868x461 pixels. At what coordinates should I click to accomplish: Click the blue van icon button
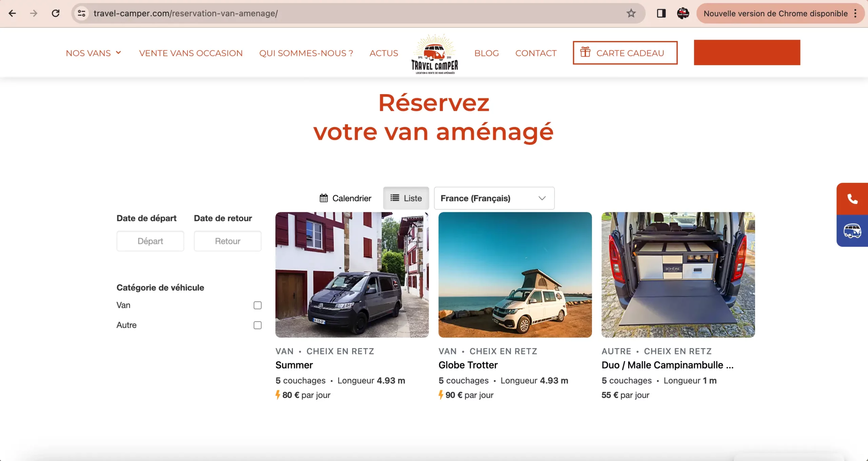click(852, 231)
